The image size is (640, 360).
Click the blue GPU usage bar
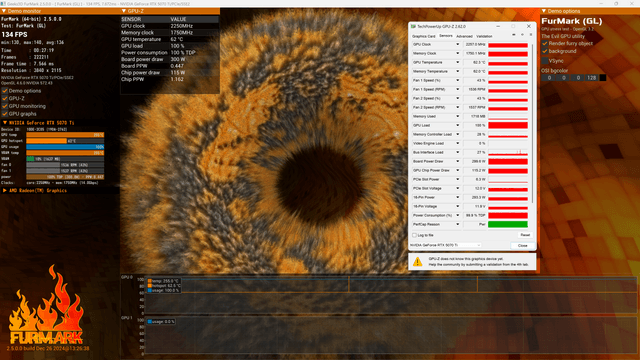(x=65, y=147)
